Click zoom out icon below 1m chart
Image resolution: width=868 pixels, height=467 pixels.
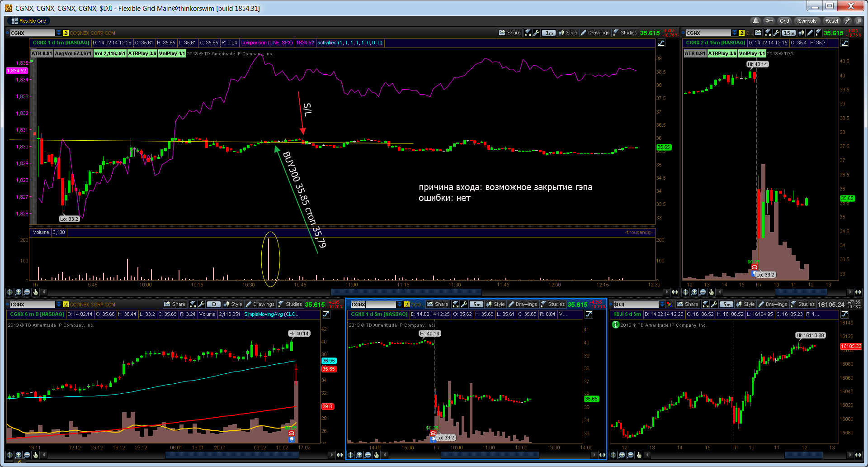click(27, 292)
